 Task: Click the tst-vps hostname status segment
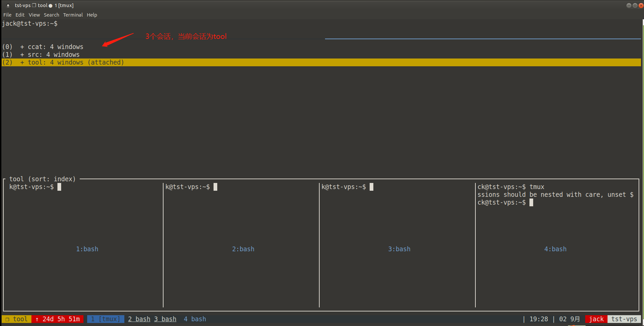[624, 319]
